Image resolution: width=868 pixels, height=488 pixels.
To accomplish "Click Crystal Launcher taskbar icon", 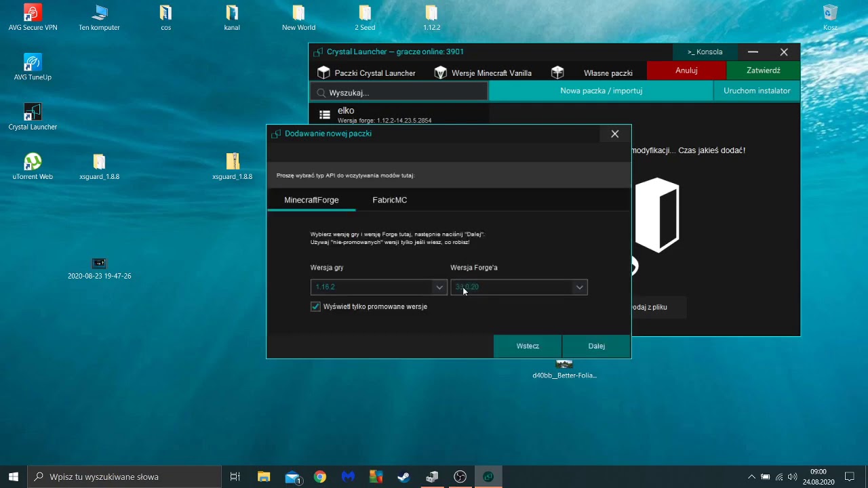I will [488, 476].
